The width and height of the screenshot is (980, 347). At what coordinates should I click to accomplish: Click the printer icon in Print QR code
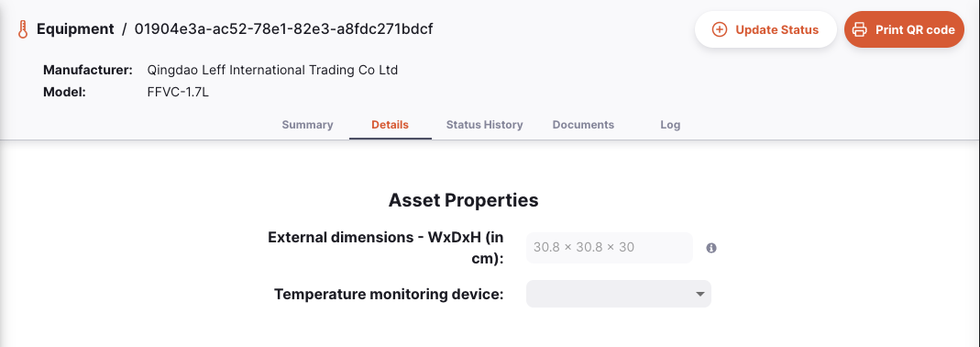click(860, 29)
